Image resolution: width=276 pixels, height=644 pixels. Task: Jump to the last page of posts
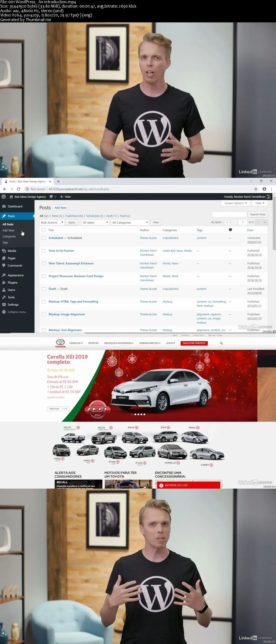265,222
